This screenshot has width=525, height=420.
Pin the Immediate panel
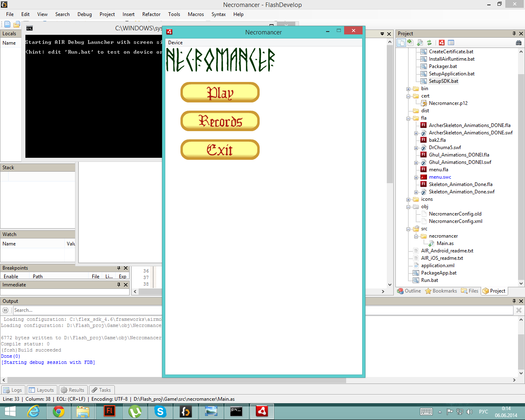tap(119, 285)
